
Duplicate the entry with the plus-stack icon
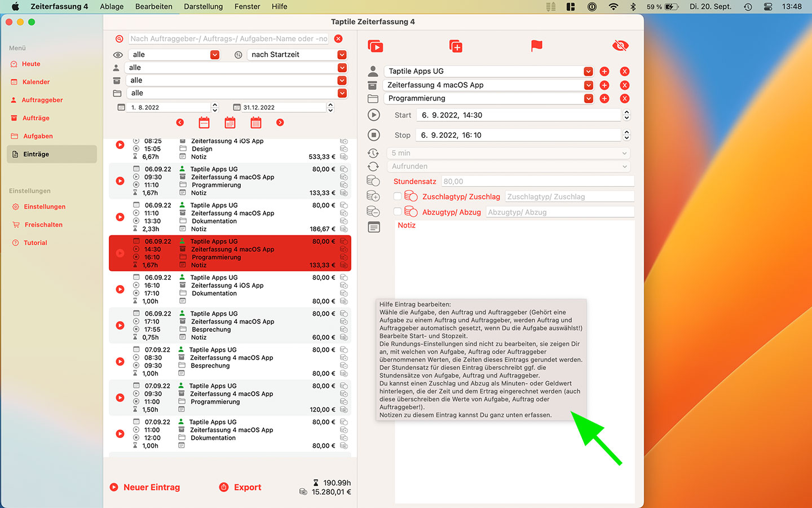pyautogui.click(x=456, y=46)
